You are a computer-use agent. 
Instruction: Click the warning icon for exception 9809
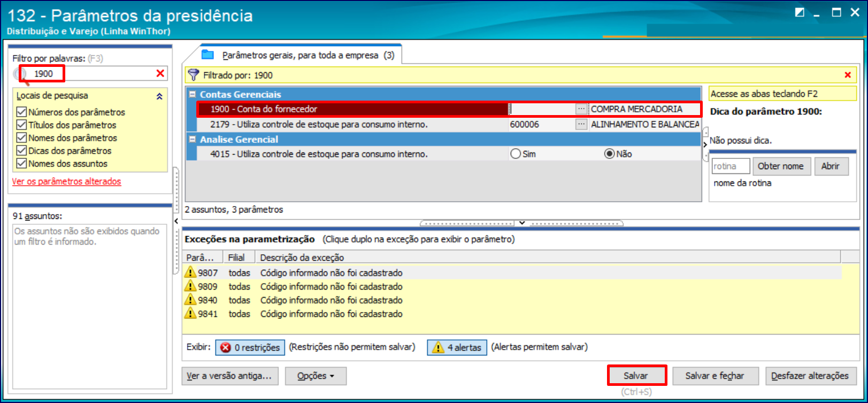tap(190, 286)
